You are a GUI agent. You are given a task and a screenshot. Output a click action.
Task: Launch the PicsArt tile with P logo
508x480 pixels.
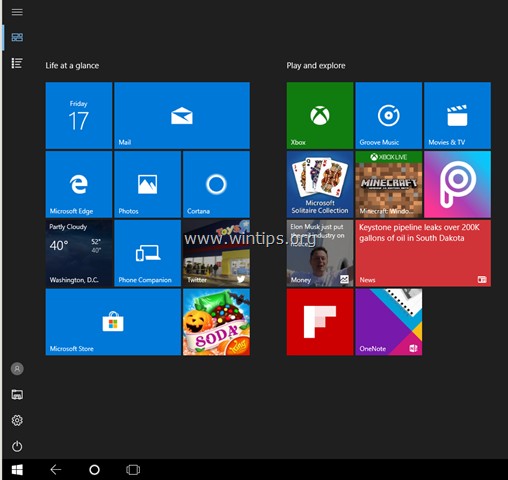tap(457, 184)
